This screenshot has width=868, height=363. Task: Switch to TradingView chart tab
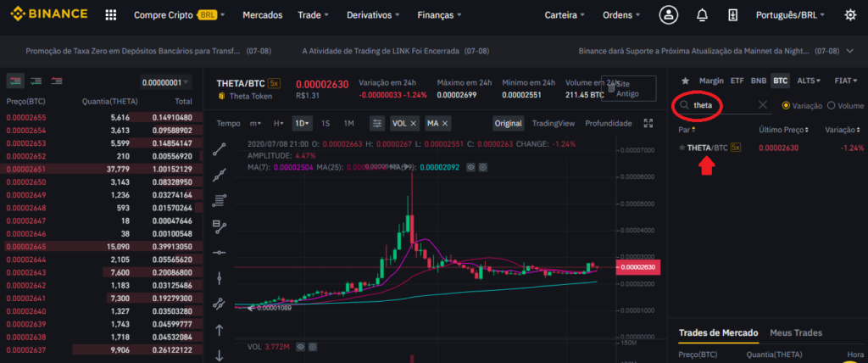[x=553, y=123]
